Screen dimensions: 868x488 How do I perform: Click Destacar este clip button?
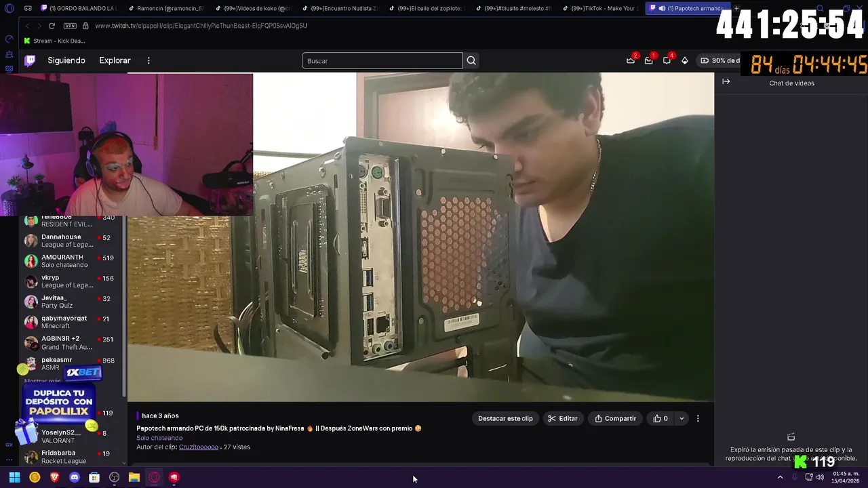pos(505,418)
